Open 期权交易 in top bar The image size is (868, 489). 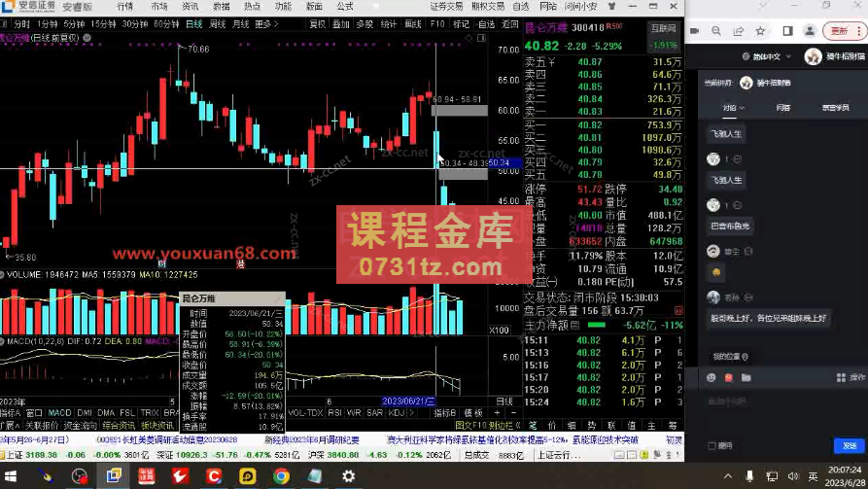tap(488, 6)
